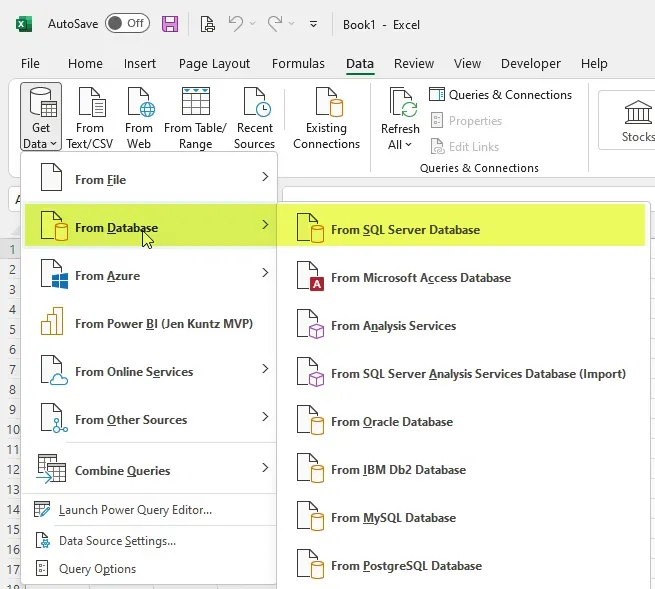The image size is (655, 589).
Task: Click the Save floppy disk icon
Action: click(x=170, y=23)
